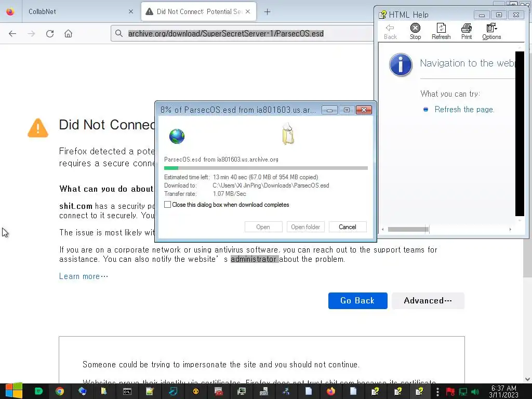Click the Refresh icon in HTML Help

[441, 32]
